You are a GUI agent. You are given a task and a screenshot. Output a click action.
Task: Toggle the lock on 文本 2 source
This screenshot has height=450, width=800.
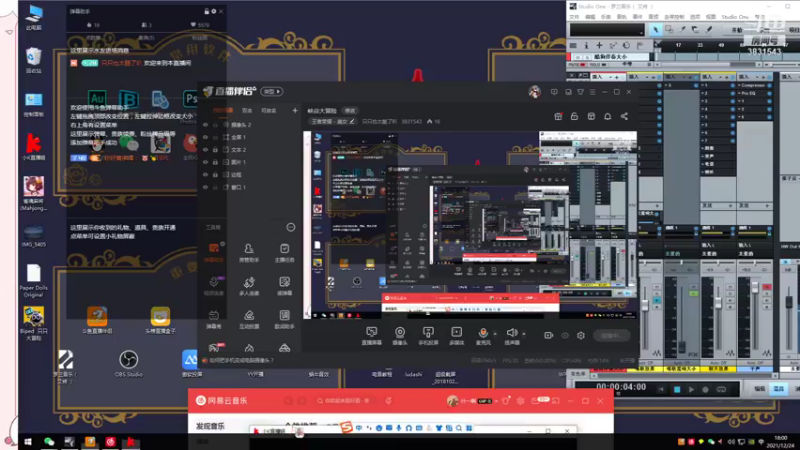tap(215, 149)
